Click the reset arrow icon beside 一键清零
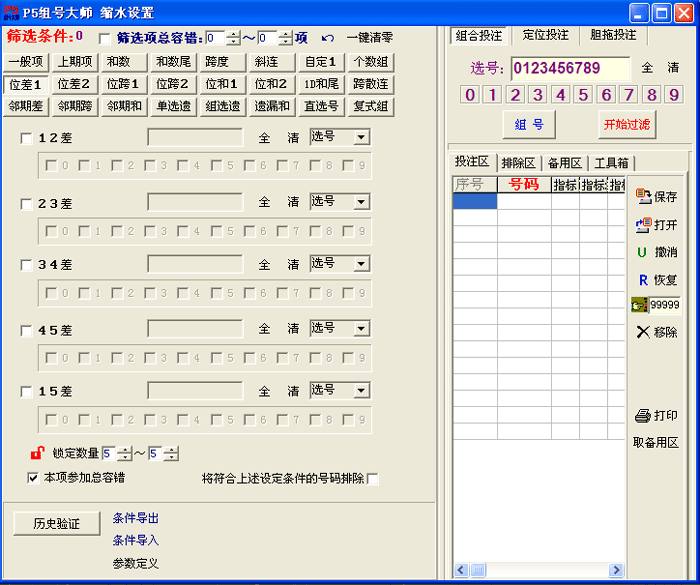 tap(327, 38)
